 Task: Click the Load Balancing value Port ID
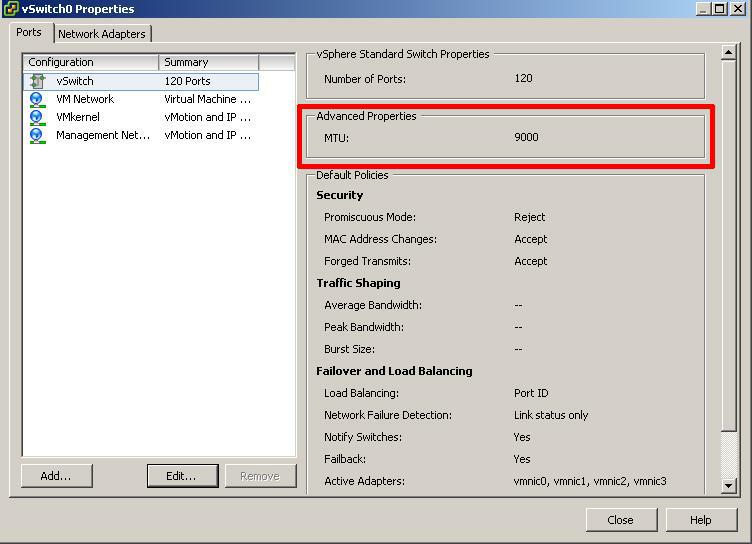[531, 393]
